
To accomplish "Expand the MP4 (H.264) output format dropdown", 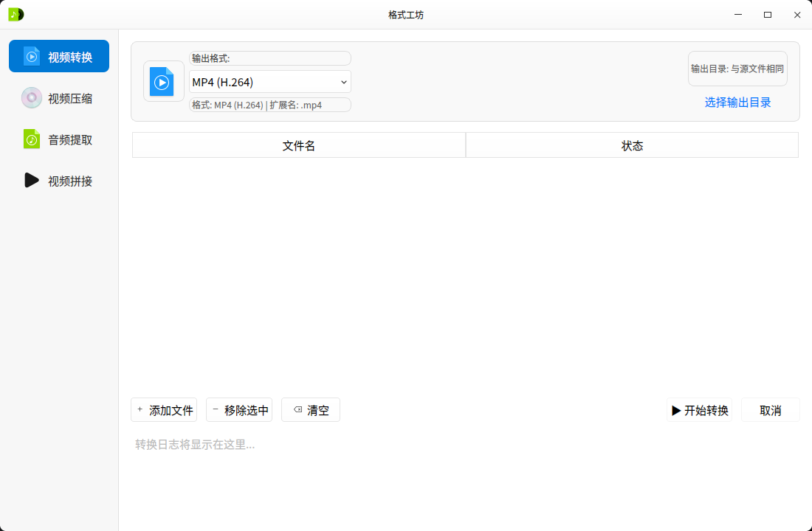I will point(269,82).
